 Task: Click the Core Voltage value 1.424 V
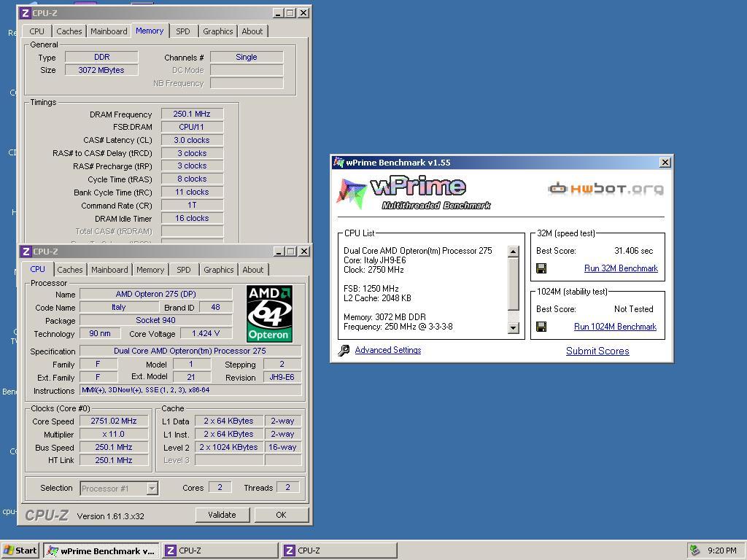click(206, 333)
